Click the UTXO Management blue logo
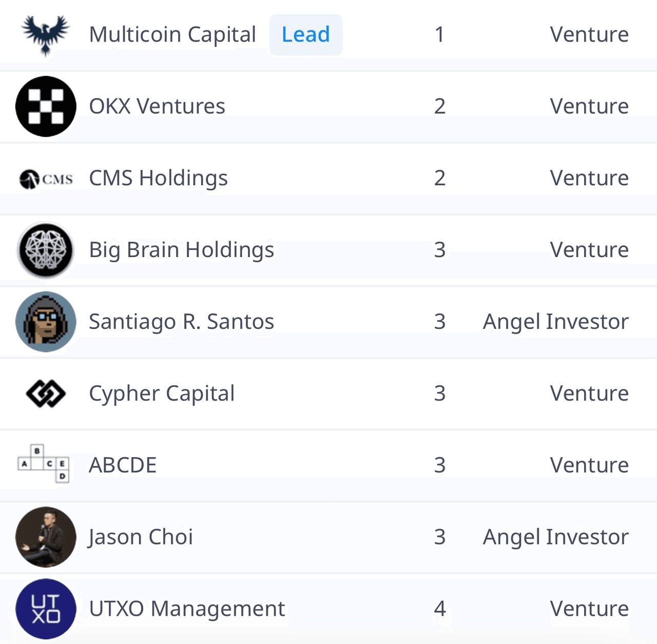Image resolution: width=657 pixels, height=644 pixels. click(46, 609)
